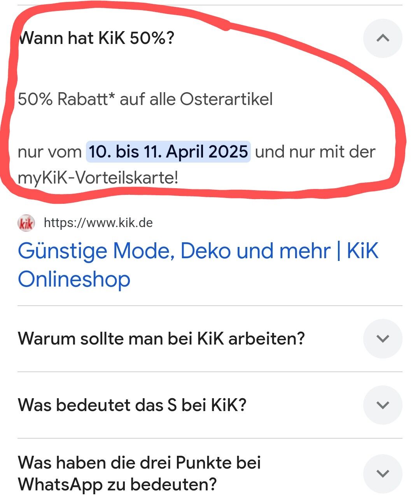Collapse the 'Wann hat KiK 50%?' answer
This screenshot has width=420, height=504.
click(x=383, y=38)
